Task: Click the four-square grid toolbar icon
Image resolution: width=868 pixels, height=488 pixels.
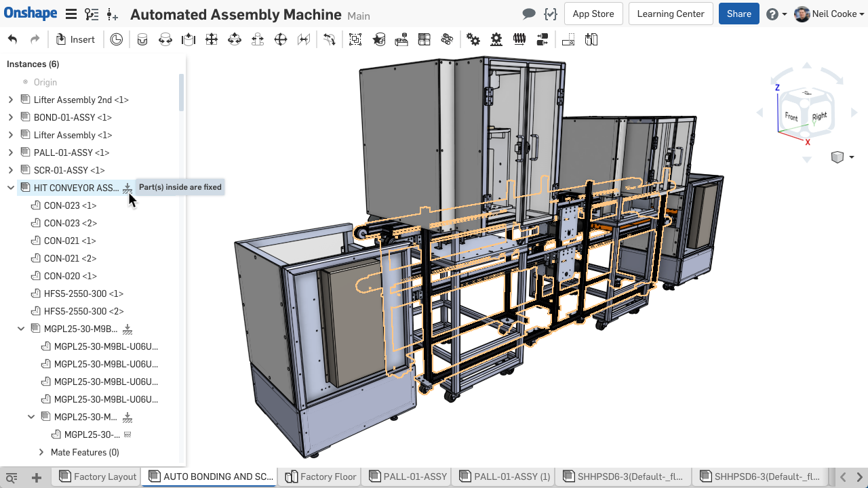Action: pyautogui.click(x=425, y=40)
